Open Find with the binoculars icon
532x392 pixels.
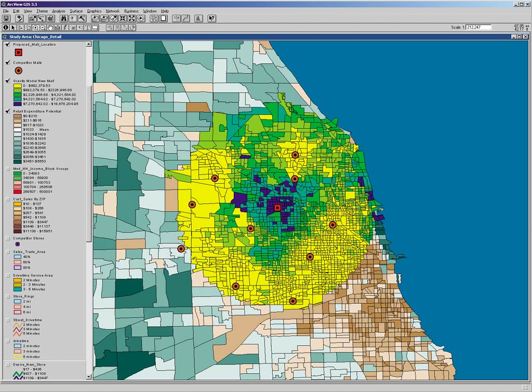click(63, 18)
